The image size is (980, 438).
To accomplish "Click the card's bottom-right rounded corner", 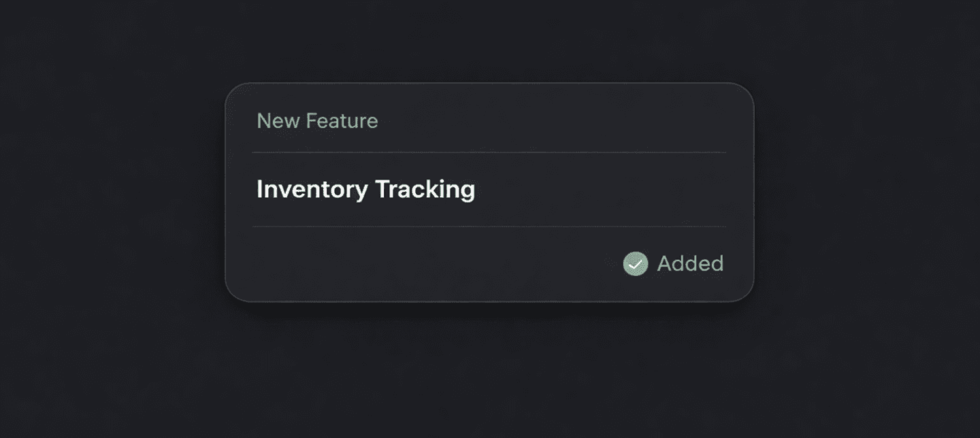I will [x=744, y=292].
